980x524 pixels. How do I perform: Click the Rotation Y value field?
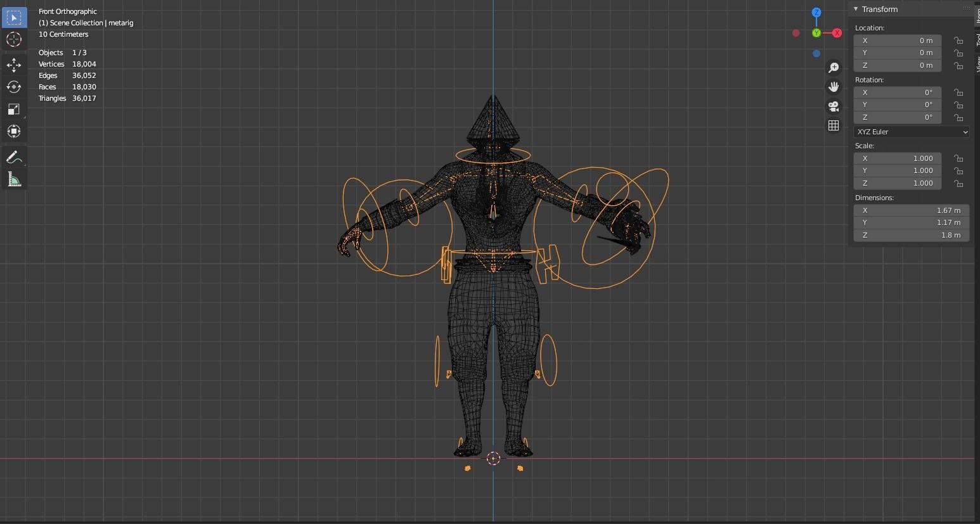pos(897,105)
